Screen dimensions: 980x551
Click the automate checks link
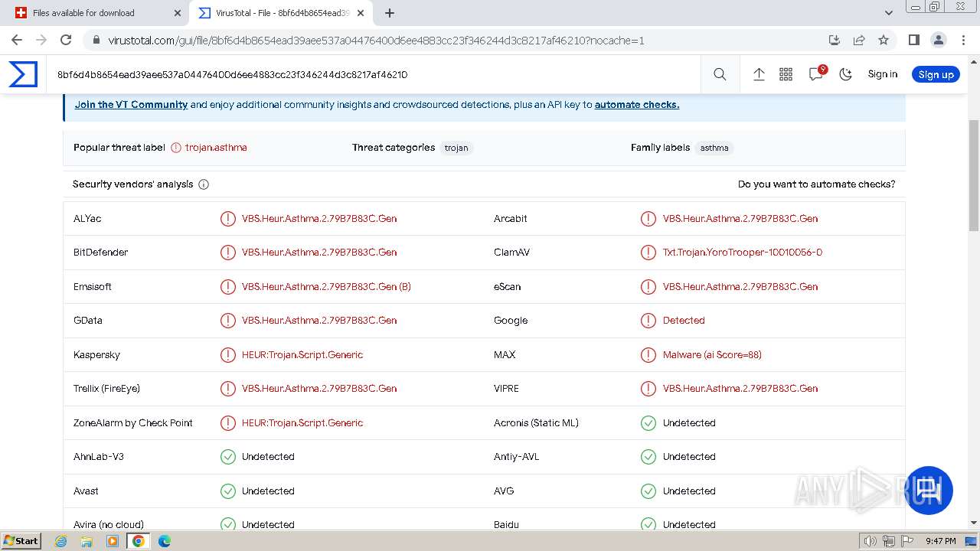coord(637,105)
